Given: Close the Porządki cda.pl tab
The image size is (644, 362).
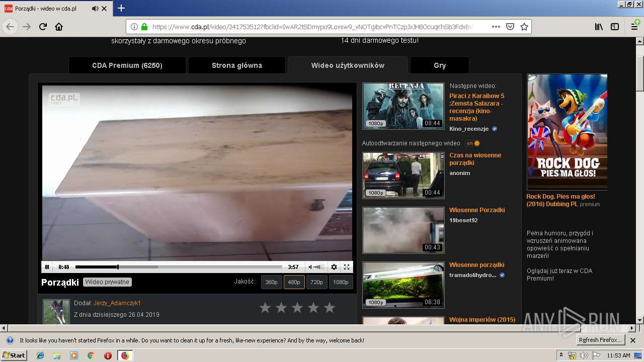Looking at the screenshot, I should pos(104,9).
